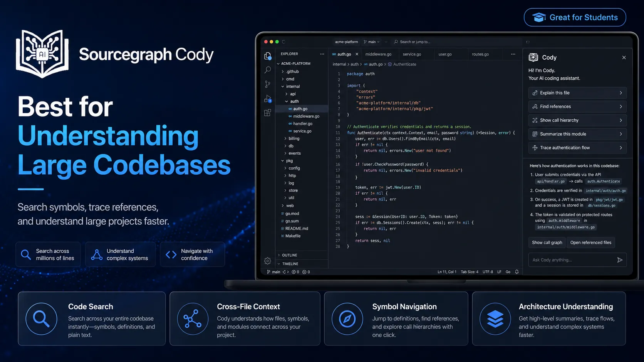Expand the cmd folder
This screenshot has height=362, width=644.
(283, 79)
